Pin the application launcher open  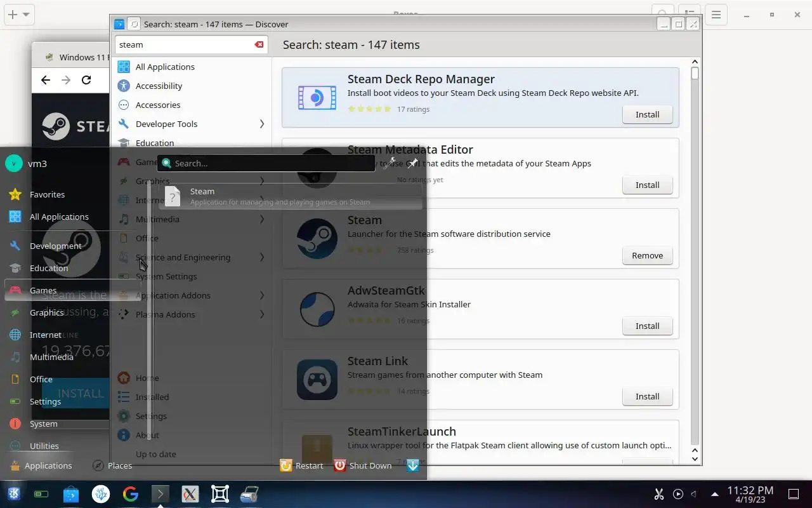[x=412, y=163]
